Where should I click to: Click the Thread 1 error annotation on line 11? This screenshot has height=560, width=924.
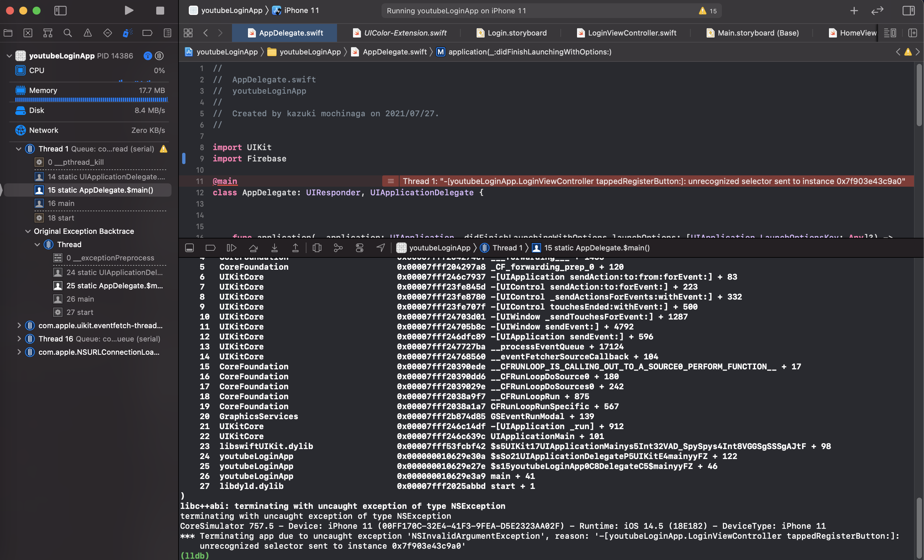647,181
